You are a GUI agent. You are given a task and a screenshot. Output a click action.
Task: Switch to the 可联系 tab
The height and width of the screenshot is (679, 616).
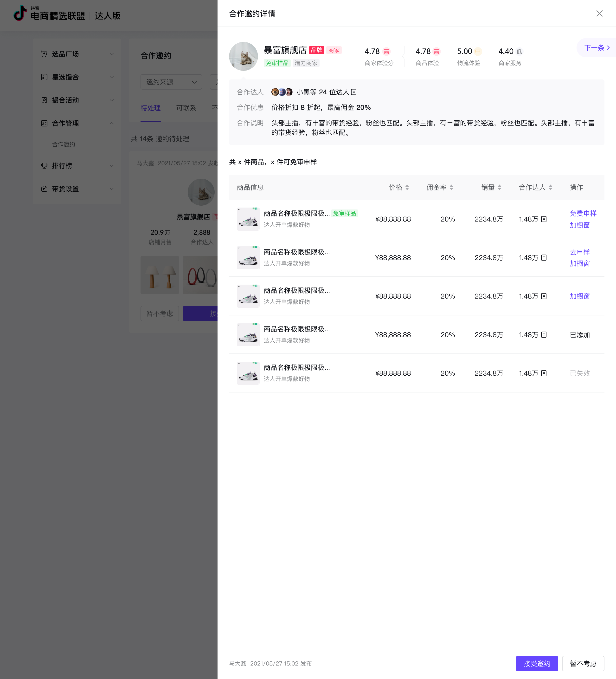pyautogui.click(x=186, y=108)
